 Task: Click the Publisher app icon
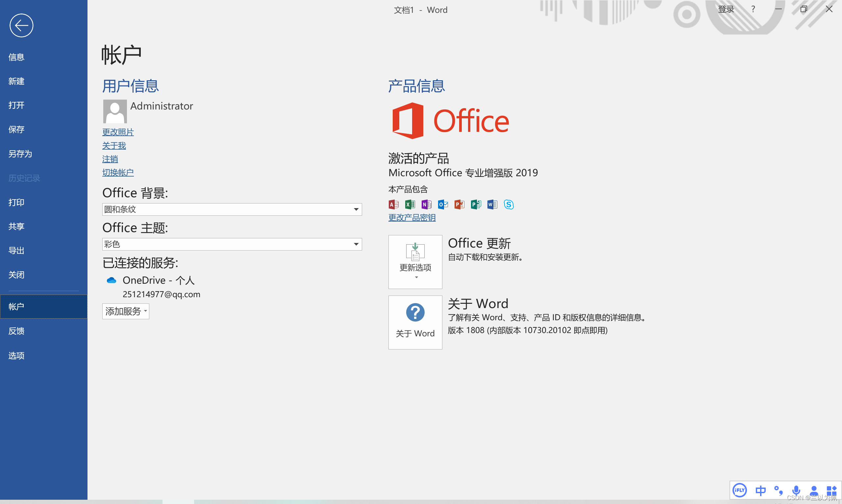(476, 204)
